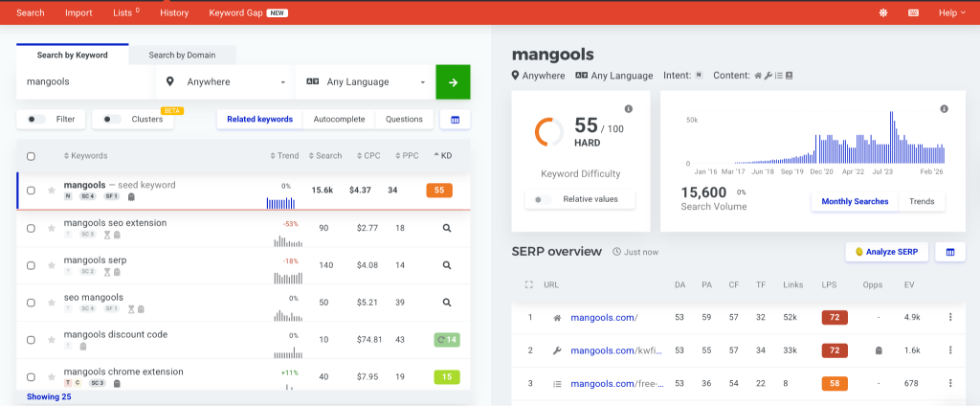Check the seo mangools keyword checkbox

pos(31,304)
